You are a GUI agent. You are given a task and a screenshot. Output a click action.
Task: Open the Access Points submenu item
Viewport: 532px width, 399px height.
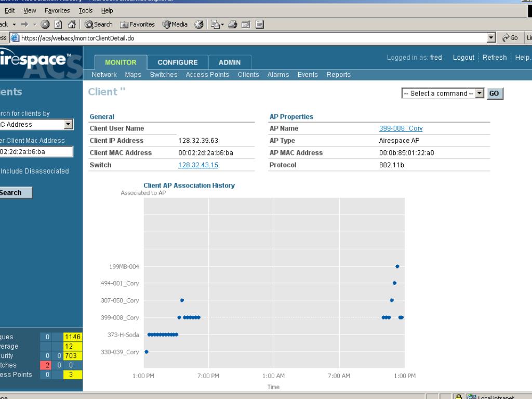pos(207,75)
